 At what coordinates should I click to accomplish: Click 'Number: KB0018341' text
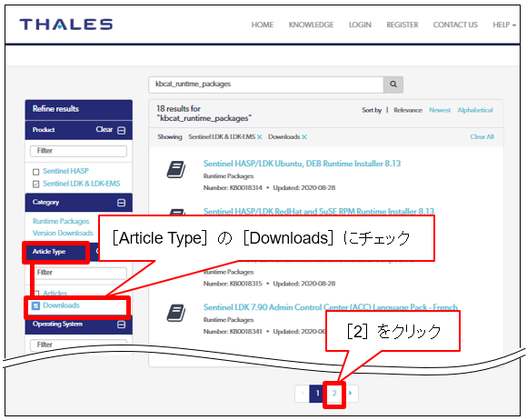(233, 332)
